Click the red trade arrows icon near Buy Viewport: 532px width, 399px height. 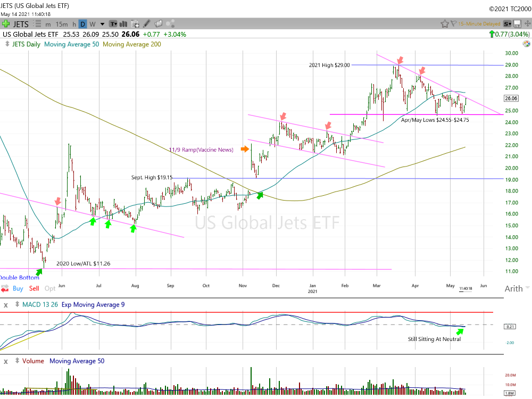[x=5, y=289]
